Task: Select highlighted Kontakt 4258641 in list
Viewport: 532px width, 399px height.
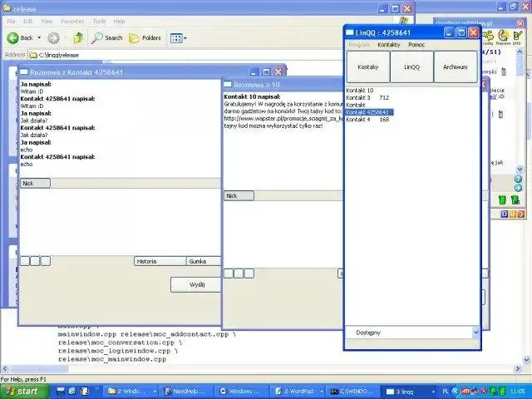Action: tap(369, 112)
